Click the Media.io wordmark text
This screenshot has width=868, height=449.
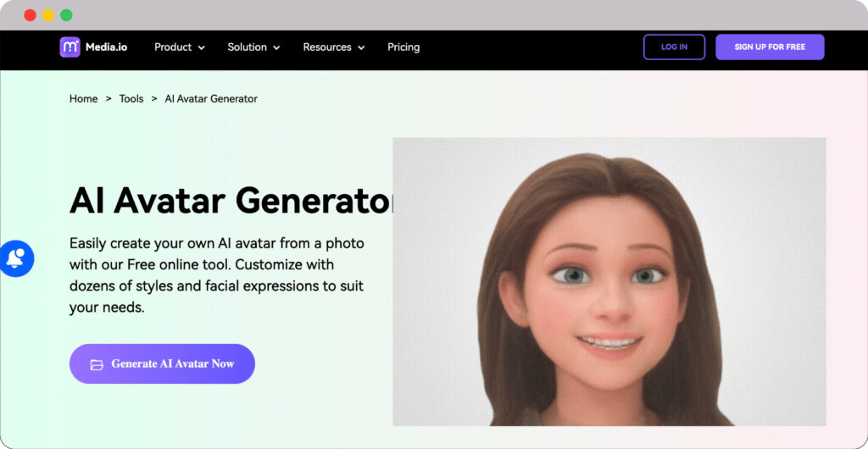pyautogui.click(x=106, y=47)
